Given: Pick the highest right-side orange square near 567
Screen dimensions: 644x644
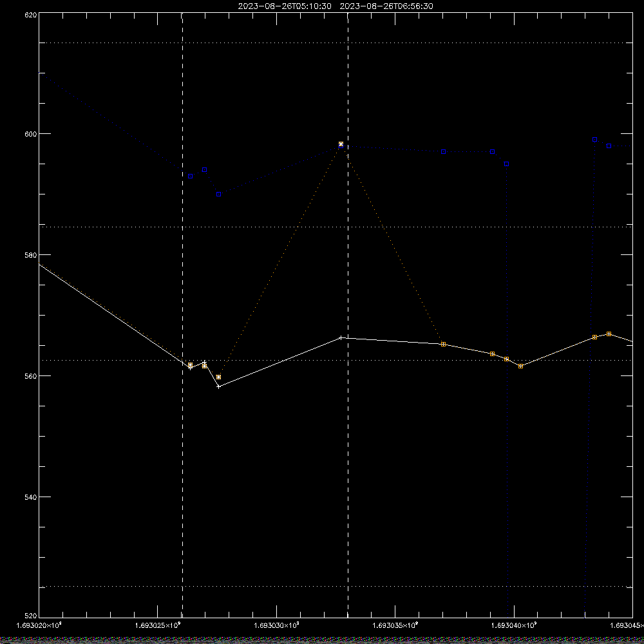Looking at the screenshot, I should click(609, 334).
